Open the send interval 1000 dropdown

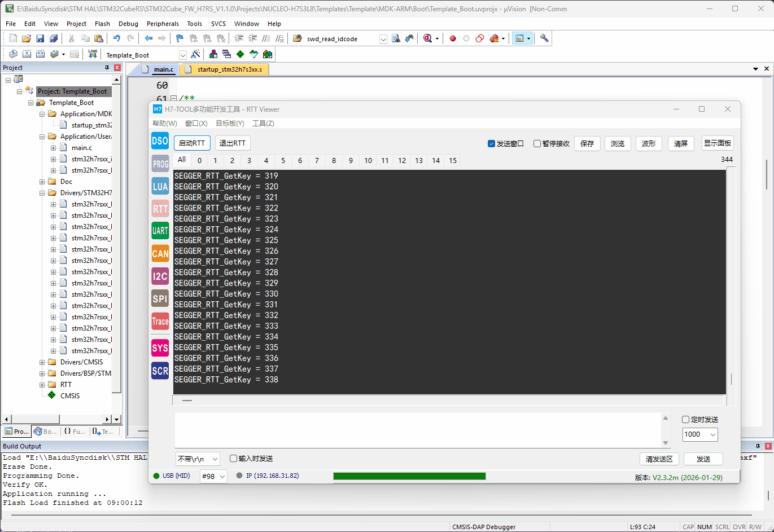(699, 434)
